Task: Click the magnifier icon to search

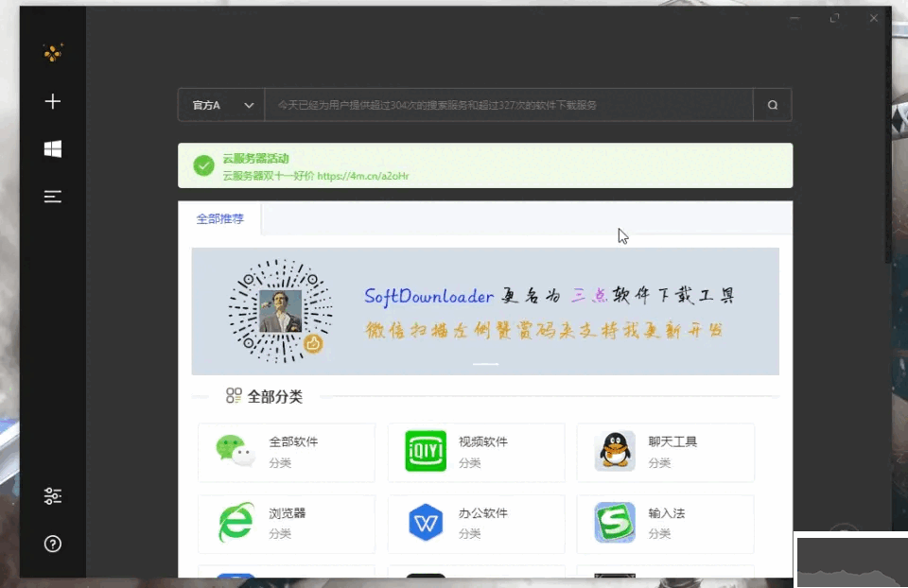Action: pyautogui.click(x=772, y=105)
